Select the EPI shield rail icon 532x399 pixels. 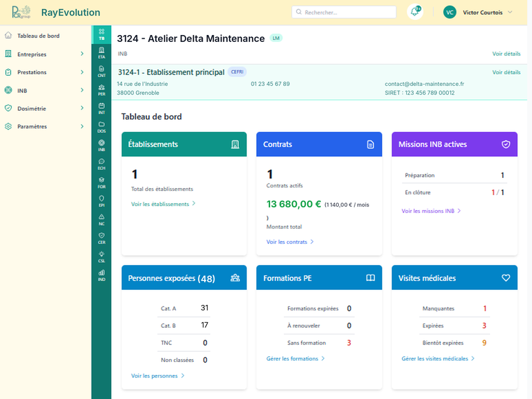tap(102, 201)
